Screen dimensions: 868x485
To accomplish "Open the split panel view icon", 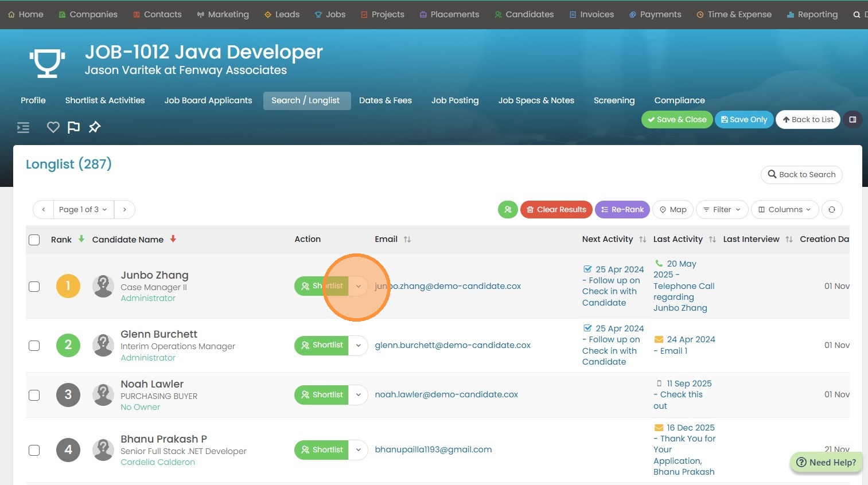I will 853,120.
